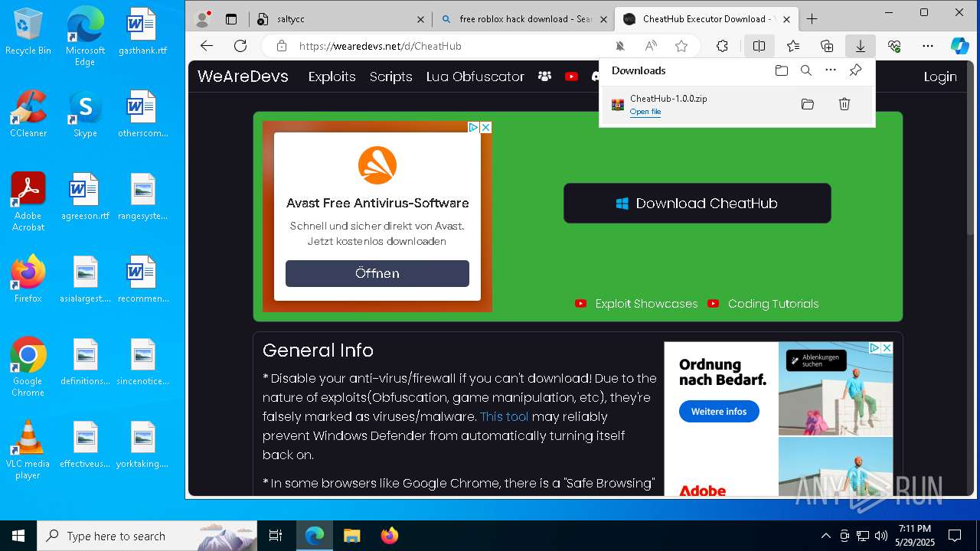
Task: Open Edge Favorites list
Action: pyautogui.click(x=793, y=46)
